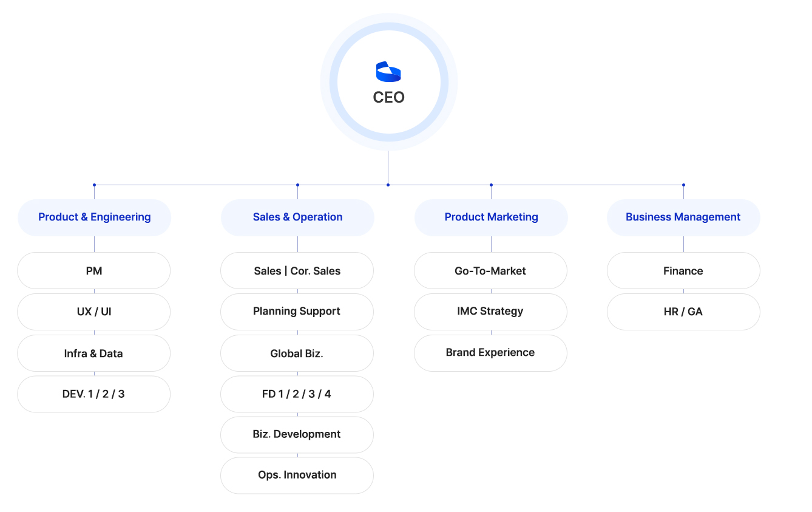812x512 pixels.
Task: Open the Planning Support team
Action: point(297,312)
